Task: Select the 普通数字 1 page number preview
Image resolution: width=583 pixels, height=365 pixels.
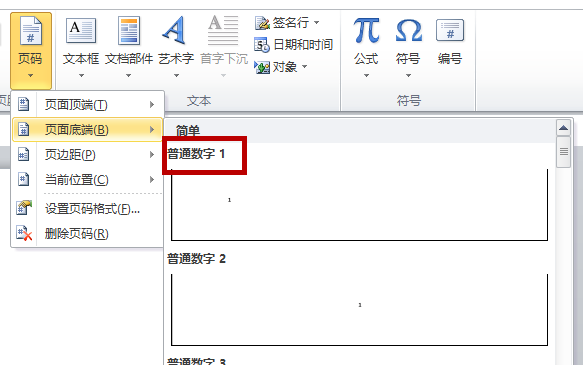Action: 359,205
